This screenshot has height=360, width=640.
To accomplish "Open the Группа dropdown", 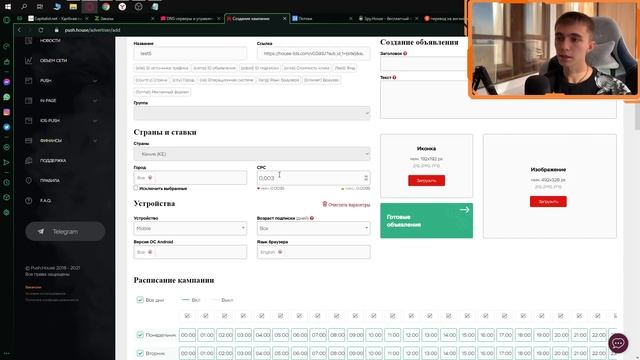I will pyautogui.click(x=252, y=113).
